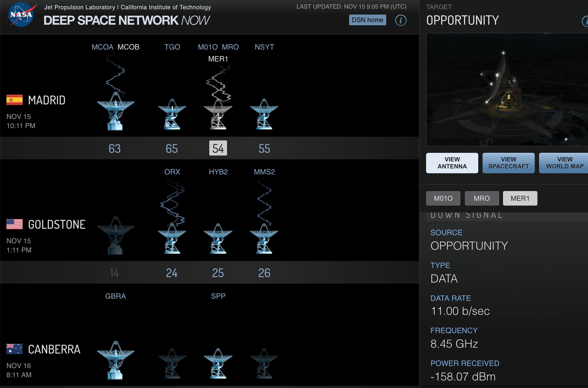588x388 pixels.
Task: Select Madrid dish above number 65
Action: (172, 114)
